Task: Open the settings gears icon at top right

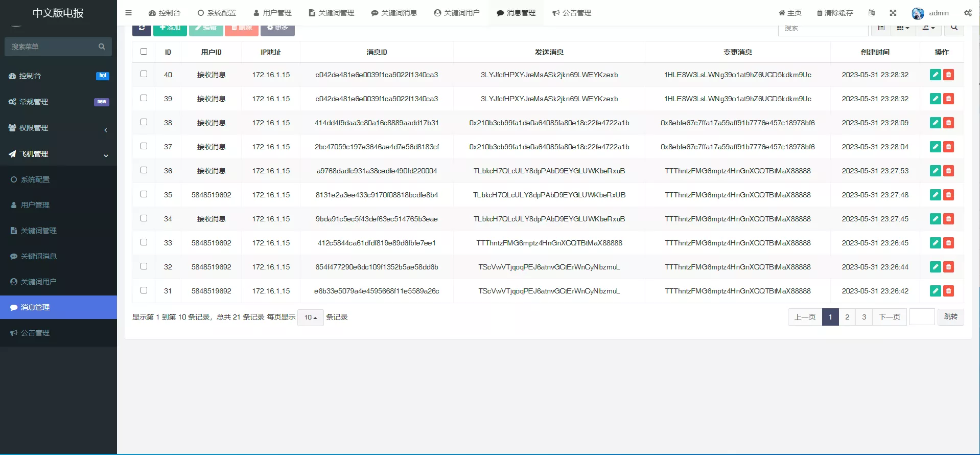Action: tap(968, 13)
